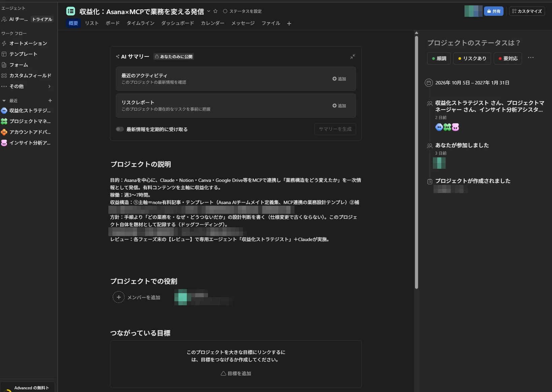Toggle 最新情報を定期的に受け取る switch
Screen dimensions: 552x392
pos(119,129)
